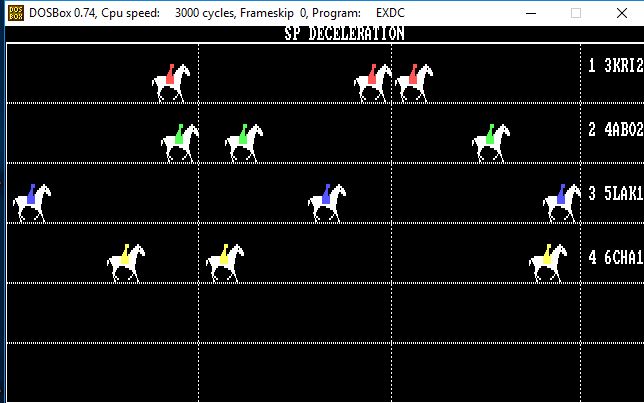
Task: Click the rightmost red jockey horse in lane 1
Action: point(414,83)
